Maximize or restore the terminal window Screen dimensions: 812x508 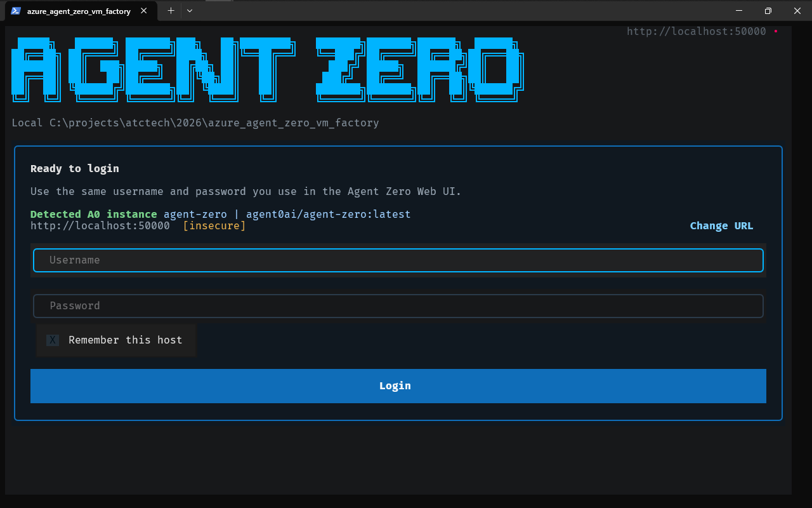pyautogui.click(x=768, y=11)
